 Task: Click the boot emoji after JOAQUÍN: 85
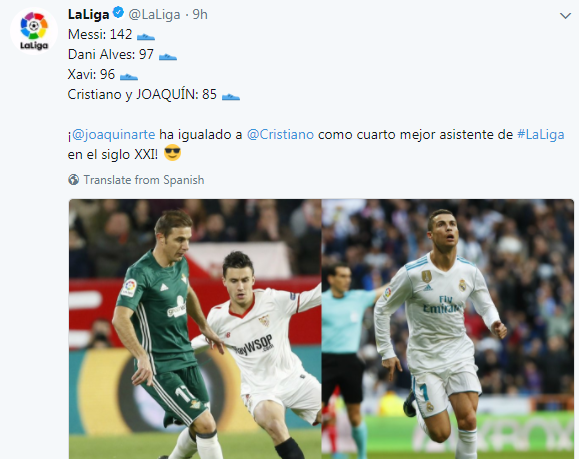point(231,97)
